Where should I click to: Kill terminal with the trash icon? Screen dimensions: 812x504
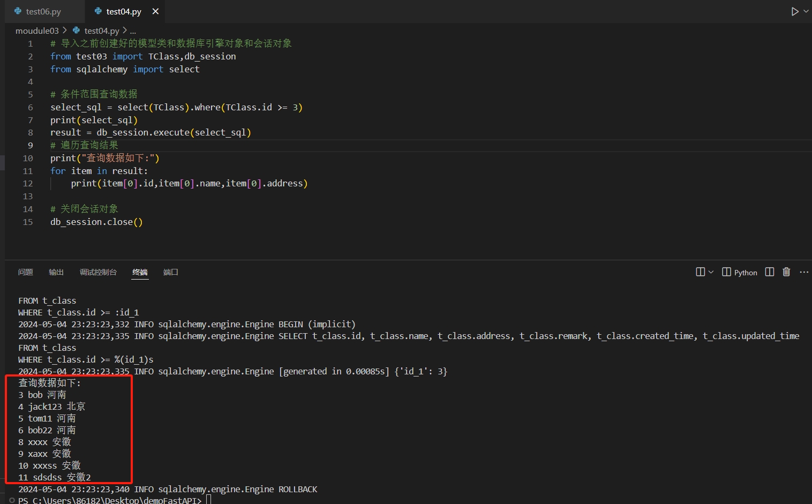[786, 272]
